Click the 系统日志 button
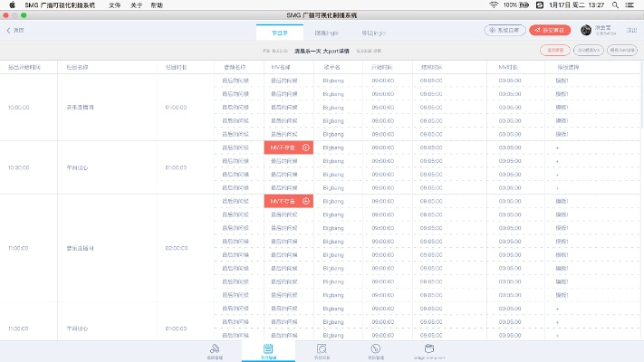Image resolution: width=644 pixels, height=362 pixels. click(x=505, y=31)
